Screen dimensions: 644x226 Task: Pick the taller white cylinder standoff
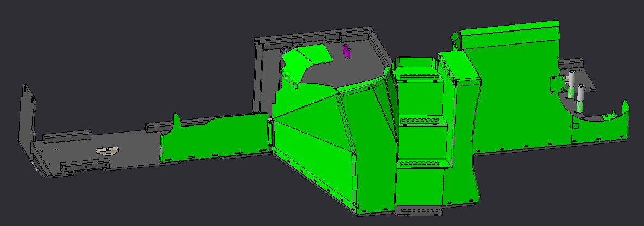coord(572,84)
